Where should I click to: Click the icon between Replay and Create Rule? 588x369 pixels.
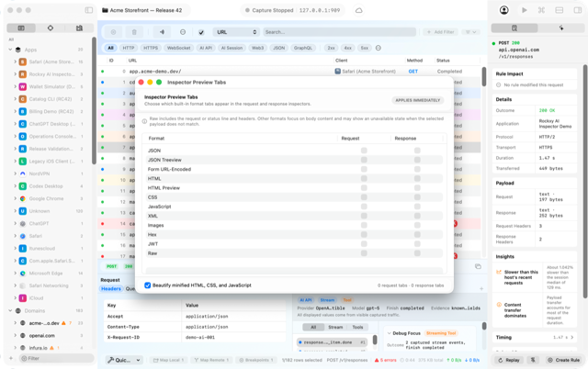(x=533, y=360)
